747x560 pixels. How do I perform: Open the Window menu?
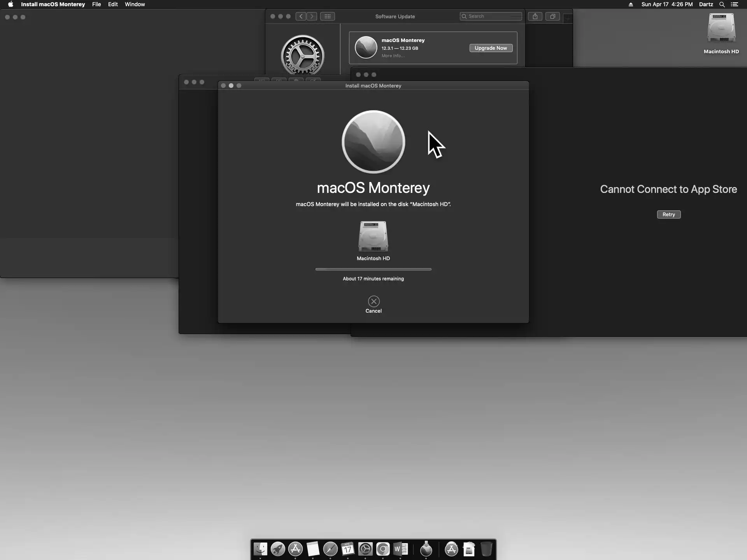[x=135, y=4]
